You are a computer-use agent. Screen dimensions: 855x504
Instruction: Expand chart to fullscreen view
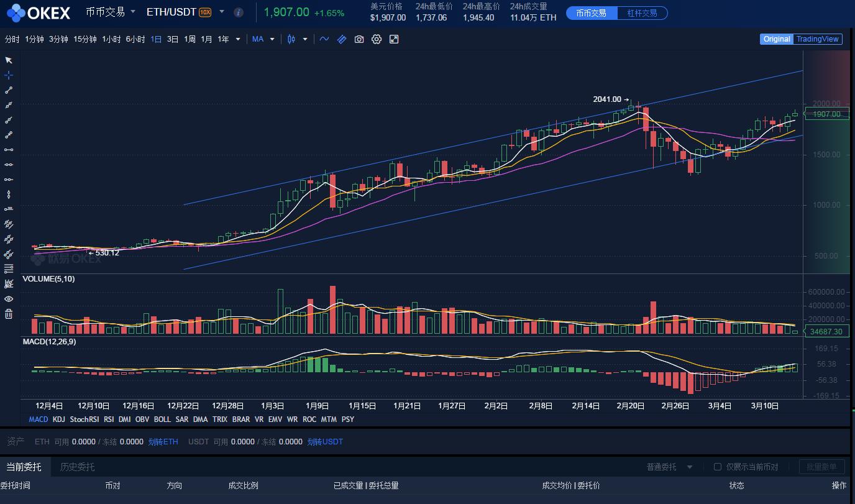tap(394, 39)
